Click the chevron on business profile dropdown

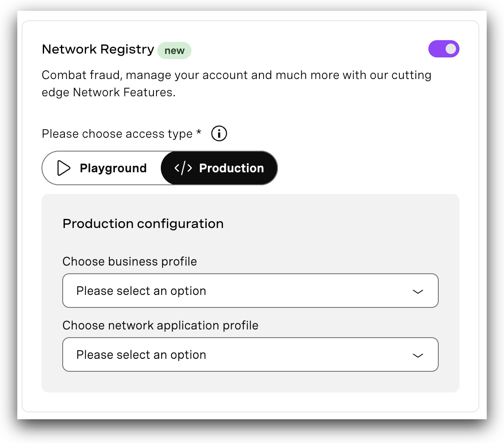coord(418,291)
